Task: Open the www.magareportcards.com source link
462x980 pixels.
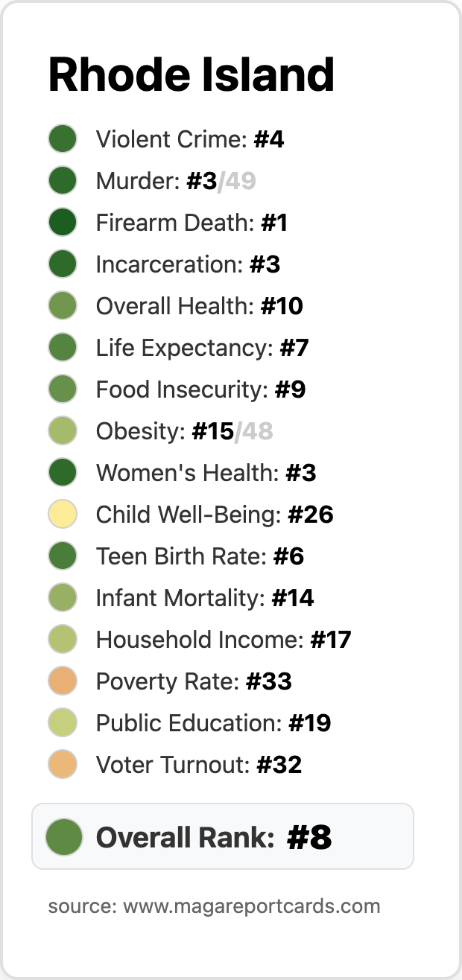Action: point(252,906)
